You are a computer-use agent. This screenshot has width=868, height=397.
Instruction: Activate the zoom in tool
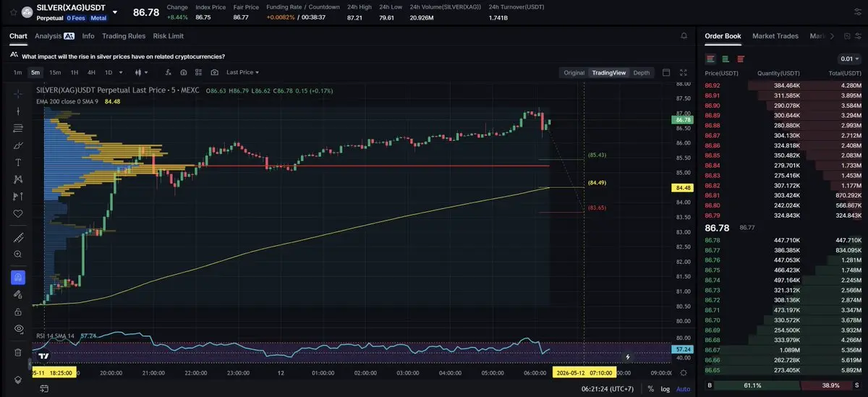pos(18,255)
